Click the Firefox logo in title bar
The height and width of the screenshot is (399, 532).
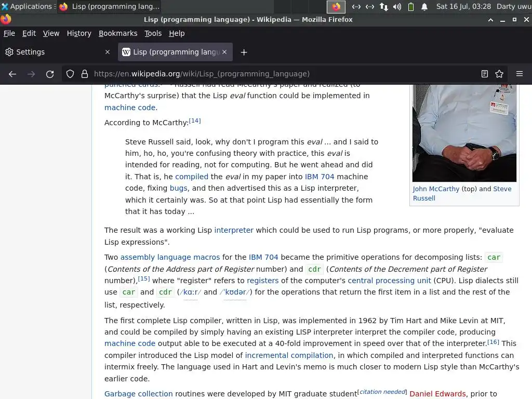(6, 19)
